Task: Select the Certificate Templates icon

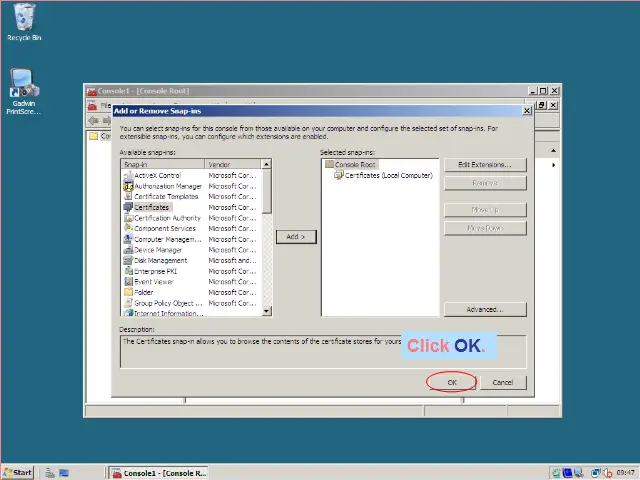Action: pos(128,197)
